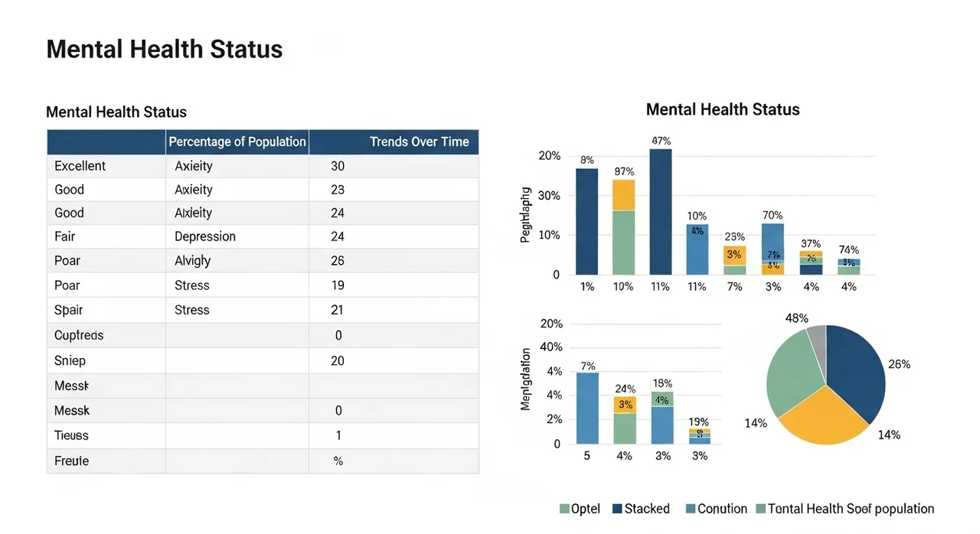Select the tallest dark blue bar labeled 87%
Image resolution: width=980 pixels, height=534 pixels.
tap(660, 211)
